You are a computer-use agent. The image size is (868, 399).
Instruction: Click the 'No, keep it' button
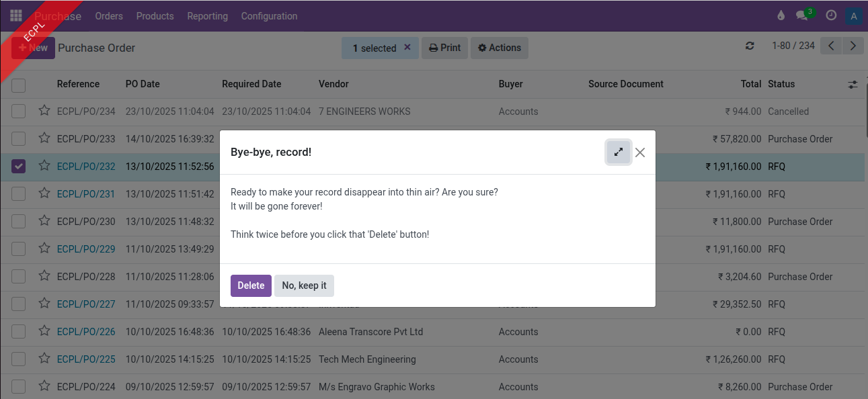pyautogui.click(x=304, y=285)
